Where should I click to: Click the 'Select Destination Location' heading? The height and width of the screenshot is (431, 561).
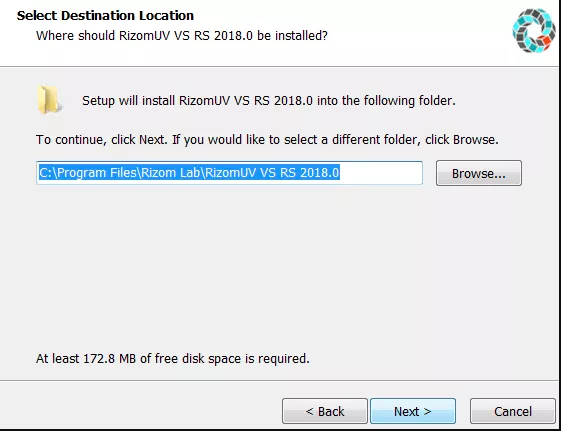105,15
